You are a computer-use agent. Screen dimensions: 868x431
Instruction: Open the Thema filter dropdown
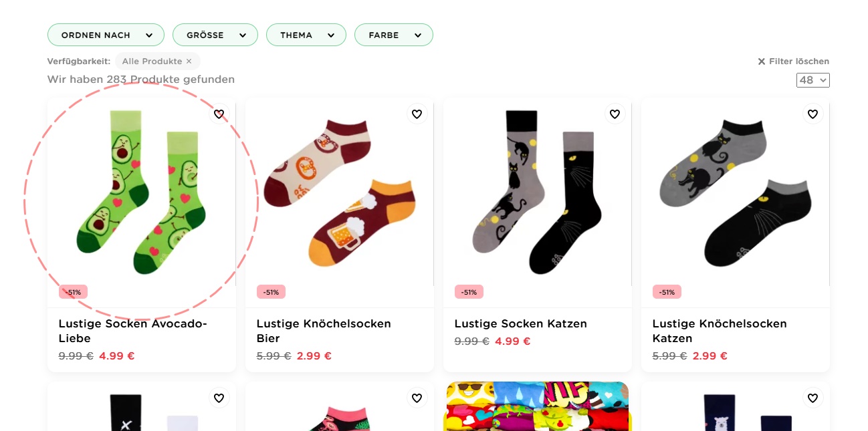pos(306,35)
